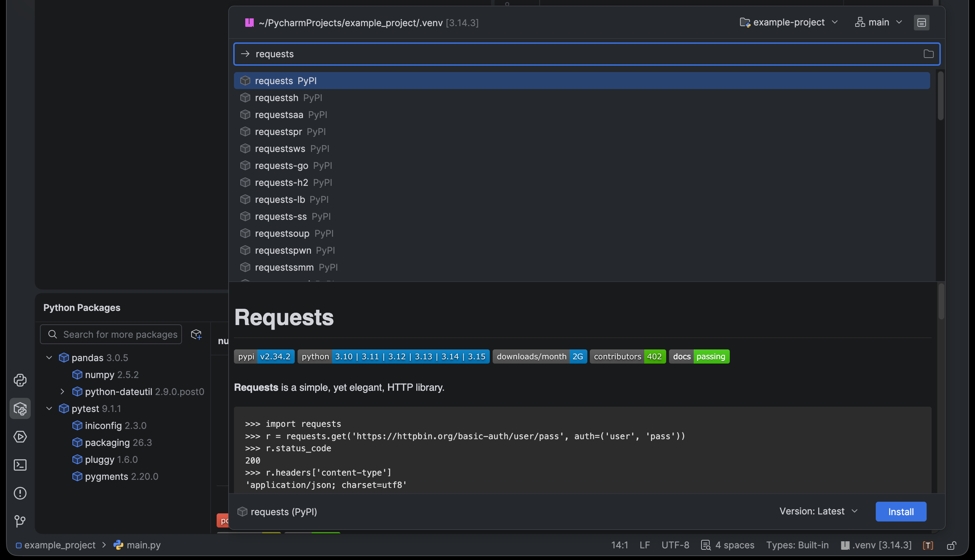
Task: Click the pandas package cube icon
Action: point(64,357)
